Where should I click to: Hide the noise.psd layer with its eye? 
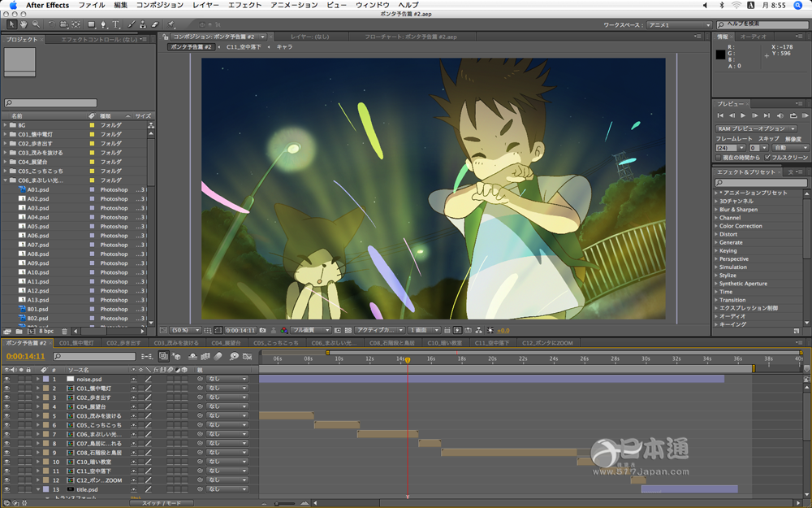7,379
